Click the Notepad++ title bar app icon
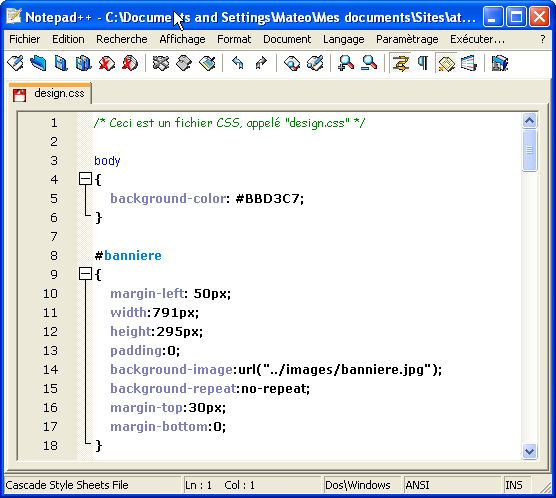Image resolution: width=556 pixels, height=498 pixels. pos(13,16)
